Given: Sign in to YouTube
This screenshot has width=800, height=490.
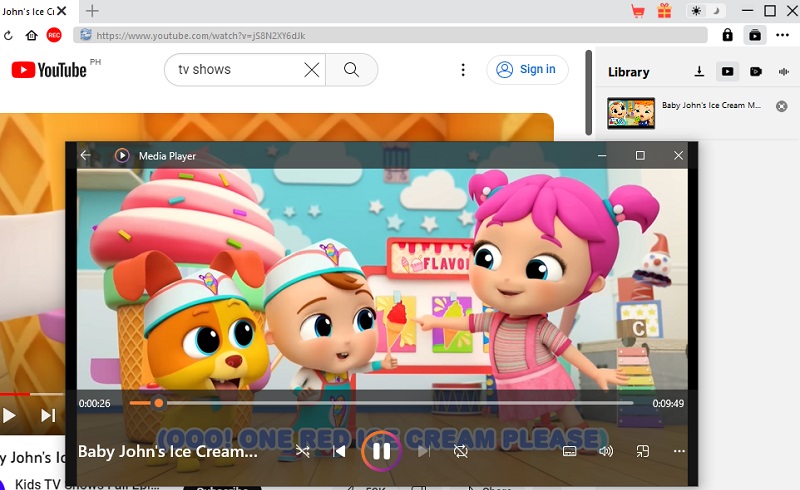Looking at the screenshot, I should 527,69.
